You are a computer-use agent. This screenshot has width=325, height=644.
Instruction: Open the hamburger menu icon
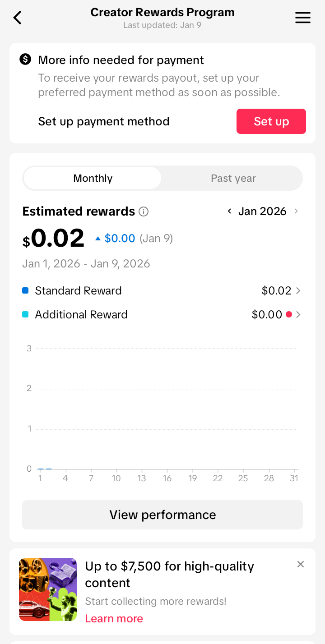coord(302,18)
